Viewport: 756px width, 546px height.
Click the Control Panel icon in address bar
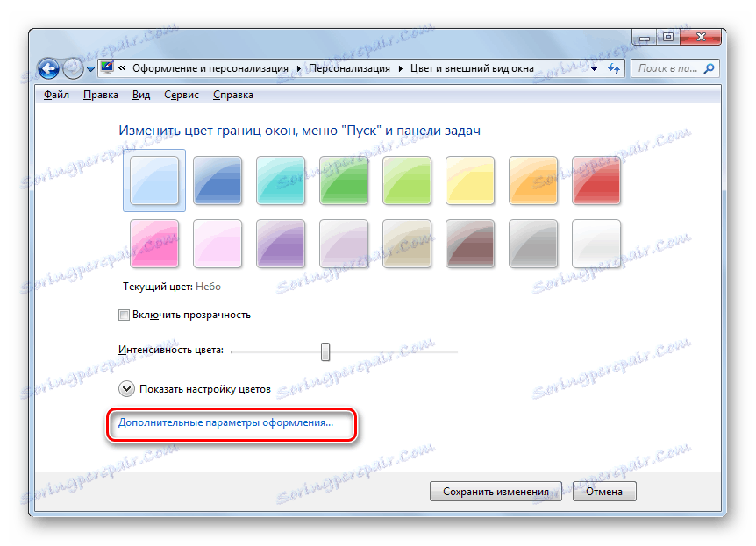(x=107, y=67)
